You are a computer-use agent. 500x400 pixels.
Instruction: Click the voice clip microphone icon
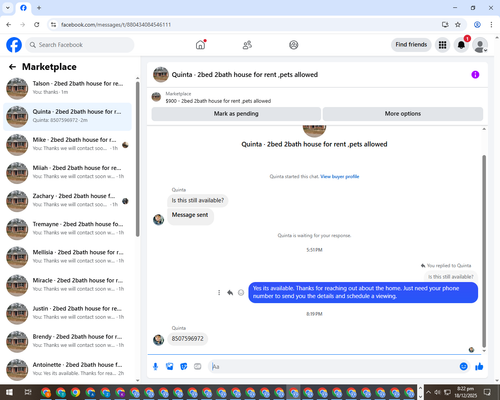coord(155,367)
